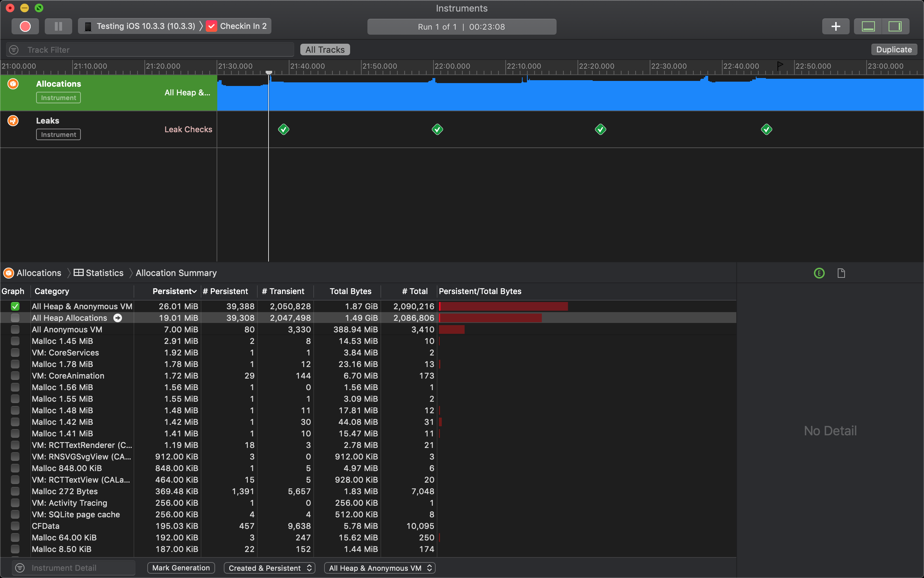Click the first leak check marker
Image resolution: width=924 pixels, height=578 pixels.
point(283,130)
